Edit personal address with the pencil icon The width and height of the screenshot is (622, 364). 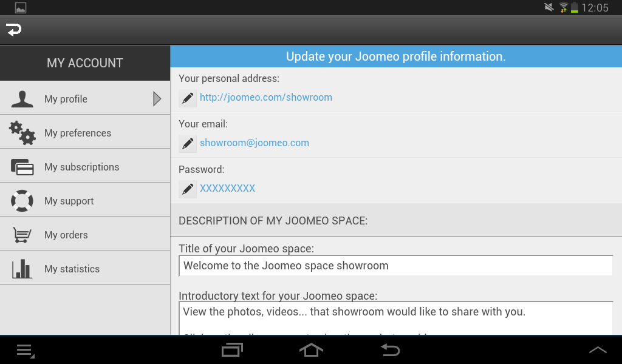[188, 98]
